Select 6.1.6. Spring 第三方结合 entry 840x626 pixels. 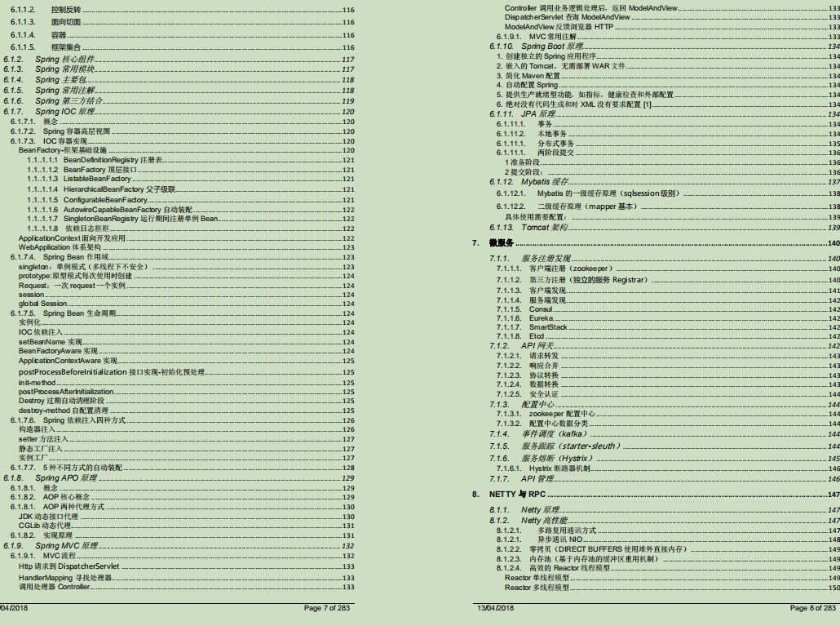tap(179, 100)
